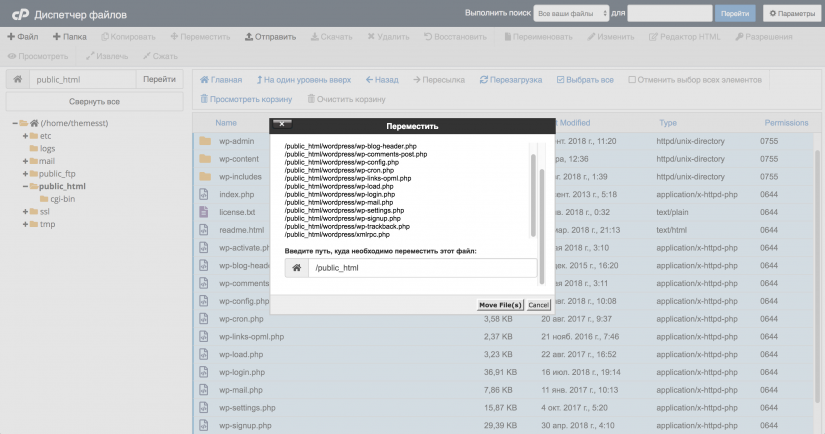Focus the search text field

tap(670, 14)
